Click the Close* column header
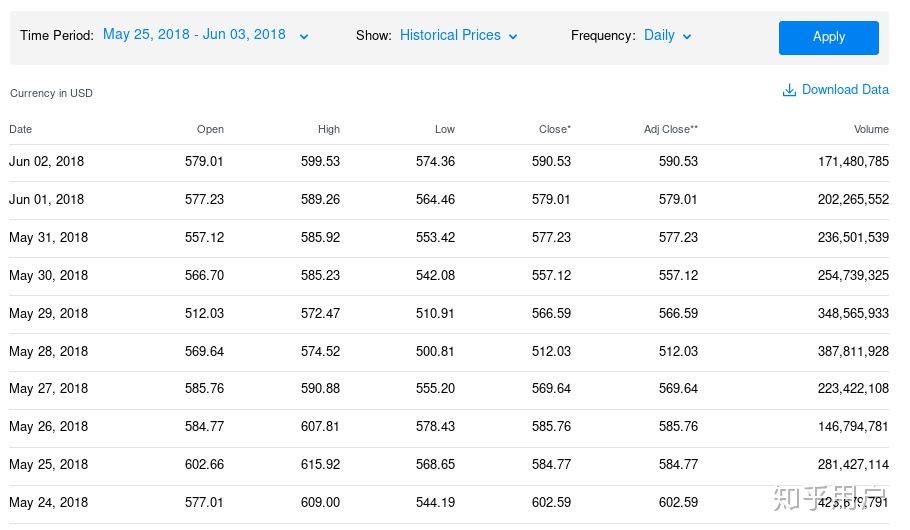Screen dimensions: 910x530 [x=555, y=129]
